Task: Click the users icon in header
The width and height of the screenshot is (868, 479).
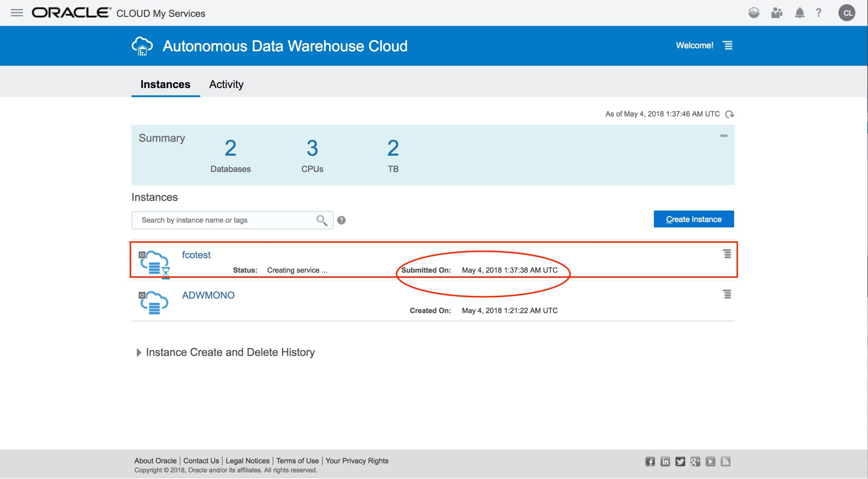Action: tap(776, 13)
